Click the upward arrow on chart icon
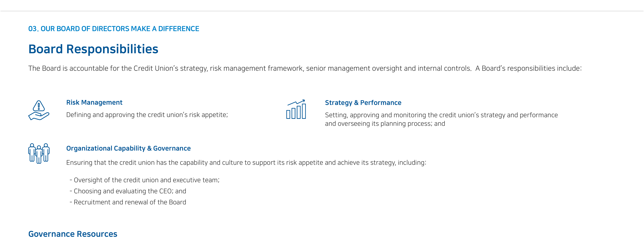Screen dimensions: 644x248 click(x=296, y=102)
